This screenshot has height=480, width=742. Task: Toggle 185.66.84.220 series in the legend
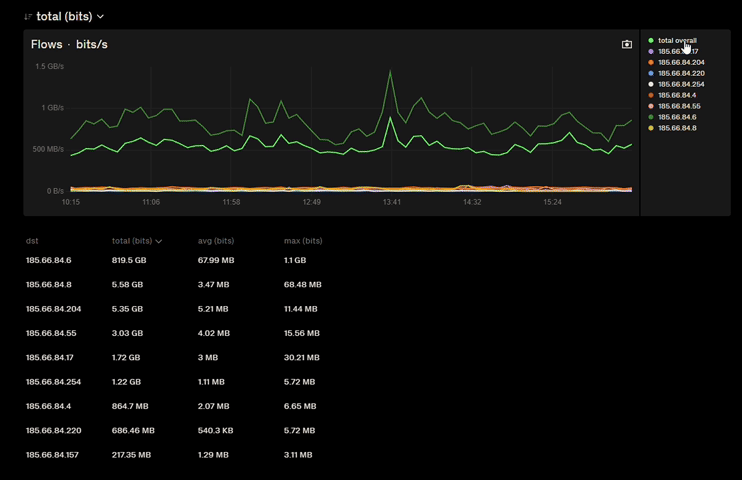point(681,74)
